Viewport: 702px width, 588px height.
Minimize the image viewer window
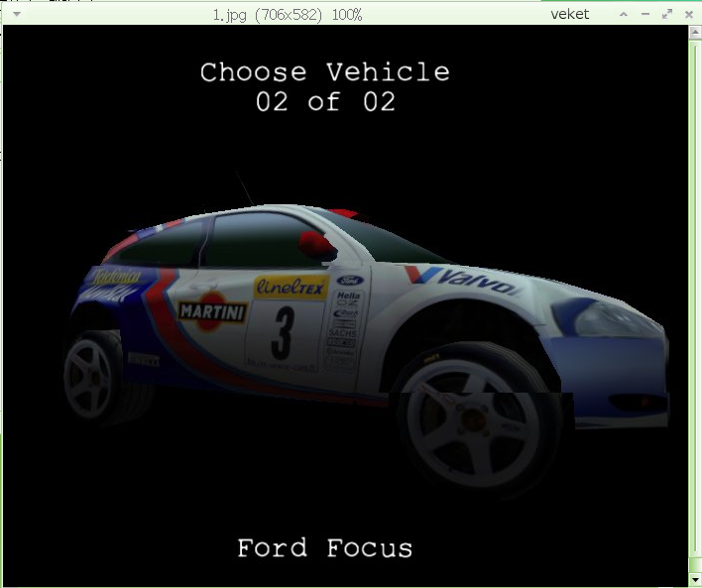pyautogui.click(x=645, y=14)
